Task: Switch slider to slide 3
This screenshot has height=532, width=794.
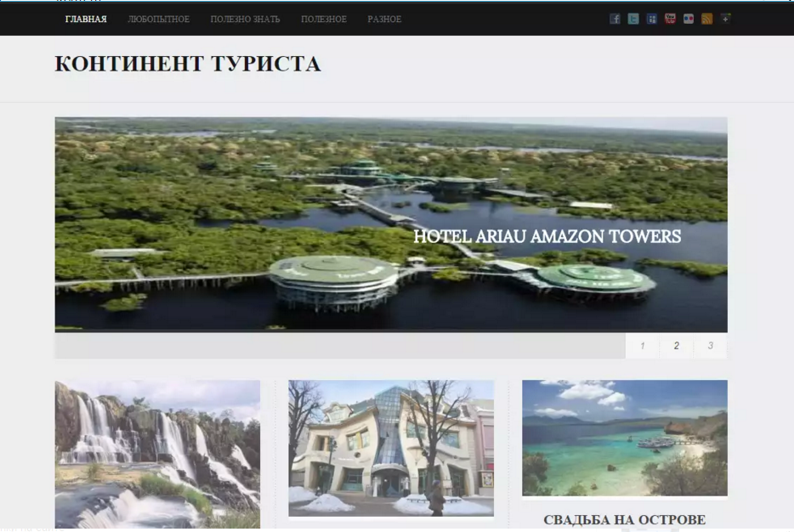Action: point(710,346)
